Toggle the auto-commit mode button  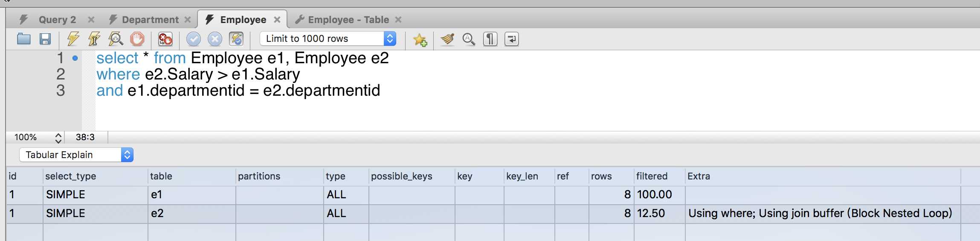[x=236, y=39]
